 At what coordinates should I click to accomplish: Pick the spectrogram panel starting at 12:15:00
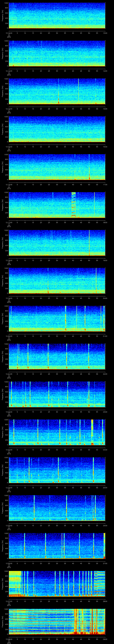click(x=57, y=129)
